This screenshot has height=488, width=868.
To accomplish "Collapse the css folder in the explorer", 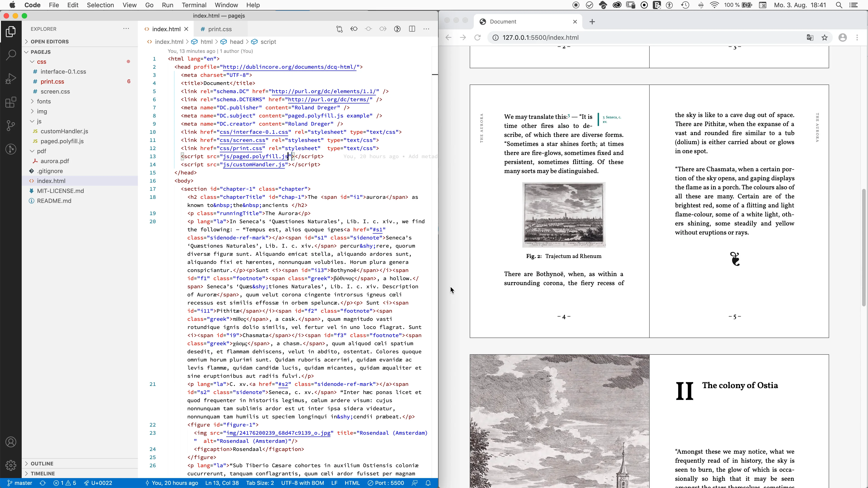I will [42, 62].
